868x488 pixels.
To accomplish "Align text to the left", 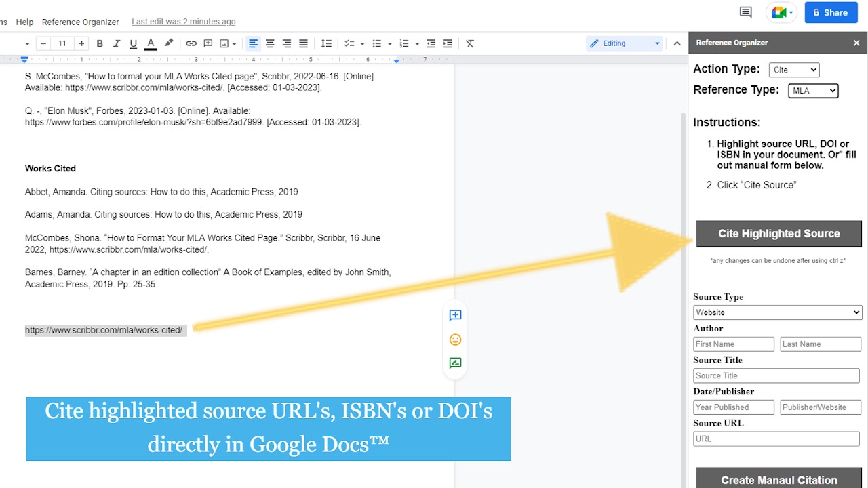I will coord(253,43).
